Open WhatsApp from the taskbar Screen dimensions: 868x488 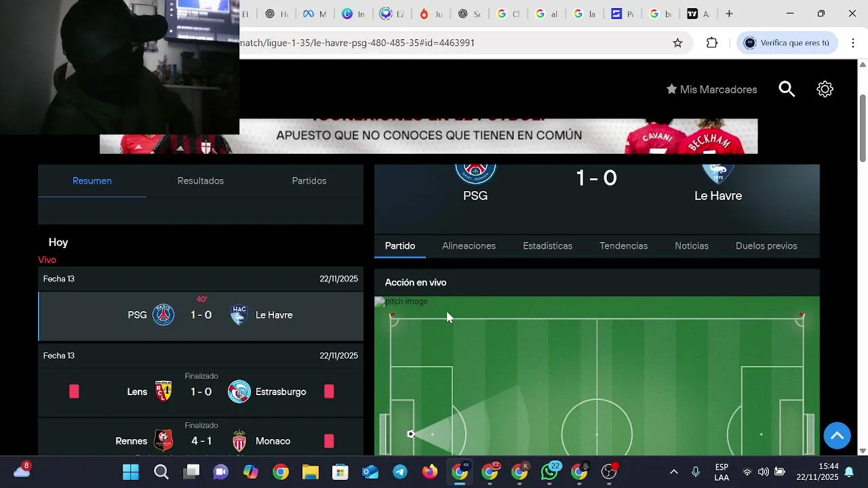pyautogui.click(x=549, y=472)
